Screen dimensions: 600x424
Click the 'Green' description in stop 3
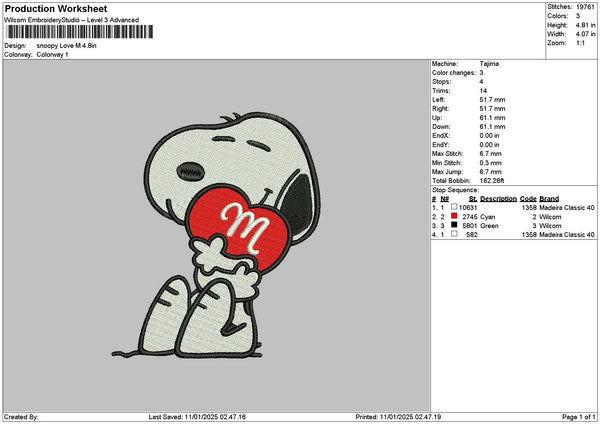(489, 226)
